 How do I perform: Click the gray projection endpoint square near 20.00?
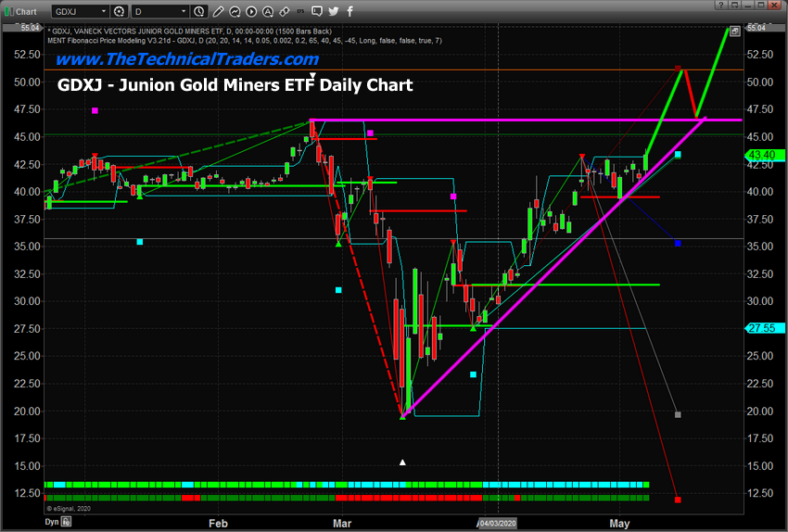pos(678,415)
